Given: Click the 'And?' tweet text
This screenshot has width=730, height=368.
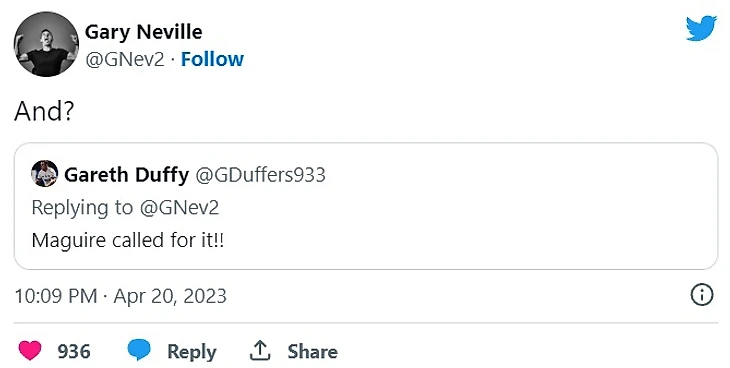Looking at the screenshot, I should point(44,111).
